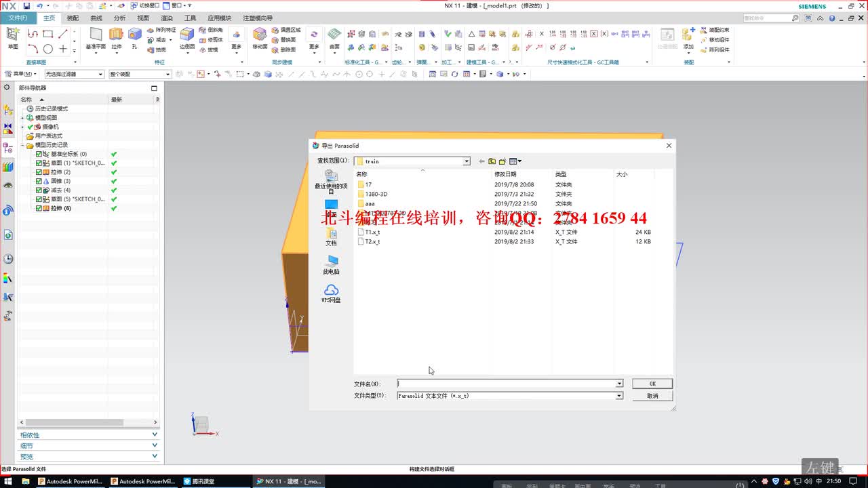
Task: Click the Offset Region (偏置区域) tool
Action: [285, 30]
